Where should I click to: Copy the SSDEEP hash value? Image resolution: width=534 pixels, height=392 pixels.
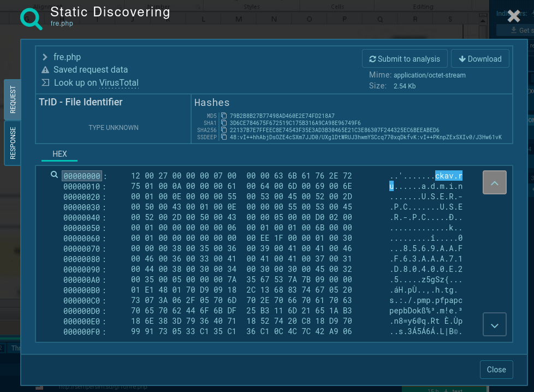224,137
